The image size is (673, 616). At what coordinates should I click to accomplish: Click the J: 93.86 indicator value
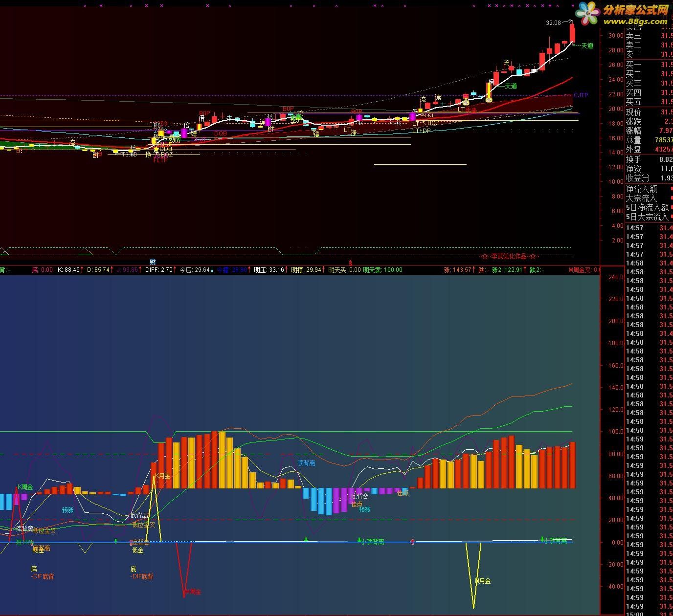point(127,270)
